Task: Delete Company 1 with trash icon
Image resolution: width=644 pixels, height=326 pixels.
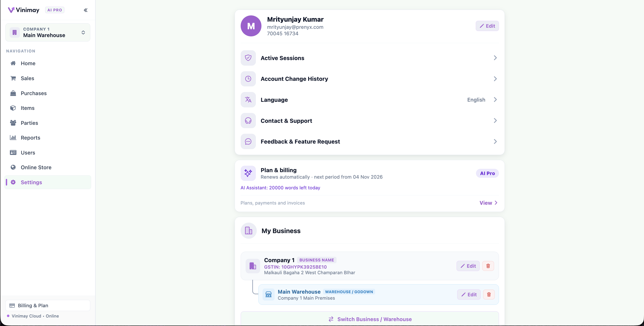Action: 488,266
